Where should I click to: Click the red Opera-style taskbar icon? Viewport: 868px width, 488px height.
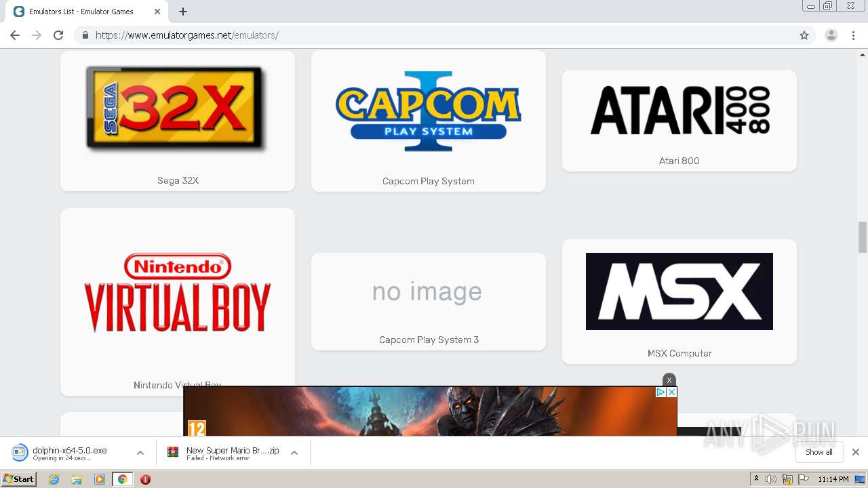pyautogui.click(x=145, y=479)
